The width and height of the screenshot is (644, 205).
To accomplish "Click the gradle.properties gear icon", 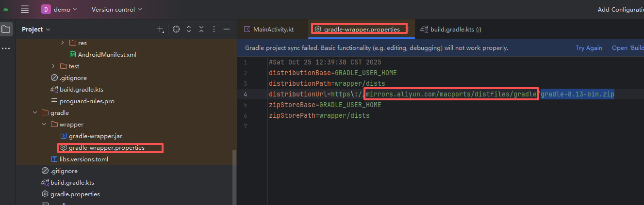I will pos(45,194).
